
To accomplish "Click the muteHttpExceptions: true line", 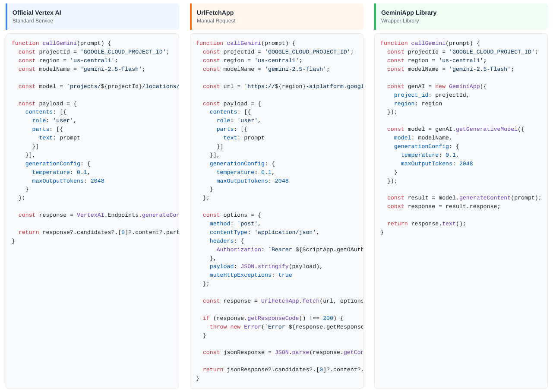I will (250, 275).
